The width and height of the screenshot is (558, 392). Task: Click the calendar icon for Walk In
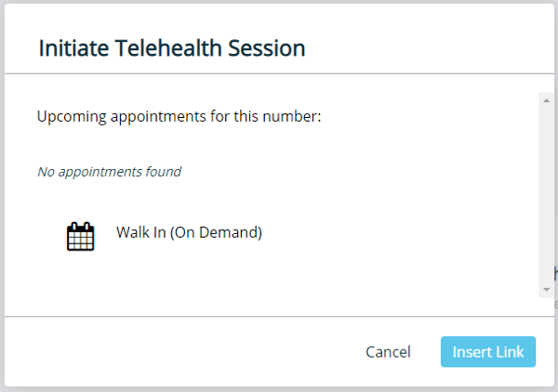tap(81, 236)
